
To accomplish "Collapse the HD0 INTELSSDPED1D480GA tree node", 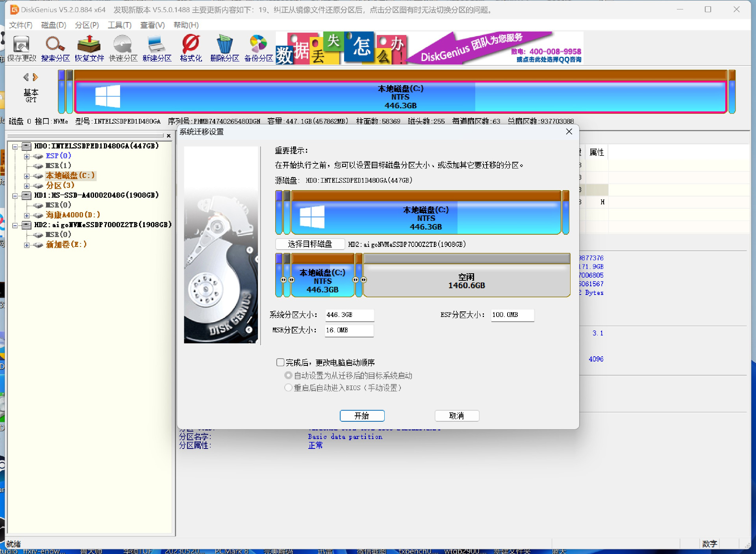I will (x=15, y=146).
